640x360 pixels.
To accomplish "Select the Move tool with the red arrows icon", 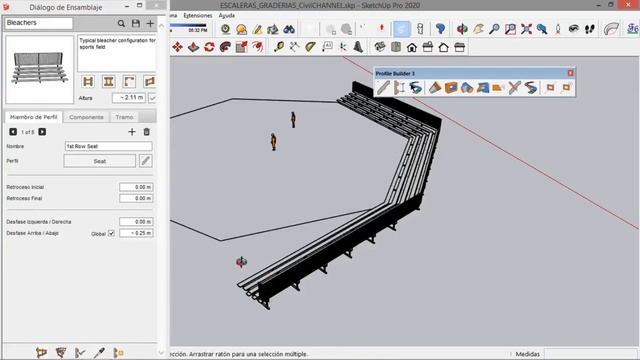I will [x=178, y=47].
